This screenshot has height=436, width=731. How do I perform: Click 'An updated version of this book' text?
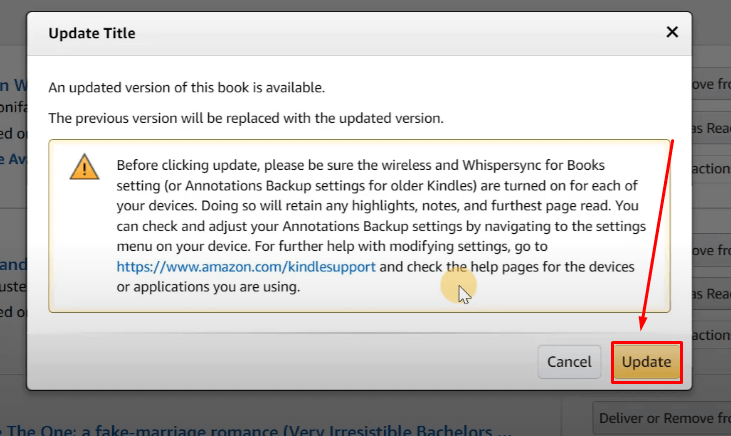click(186, 88)
